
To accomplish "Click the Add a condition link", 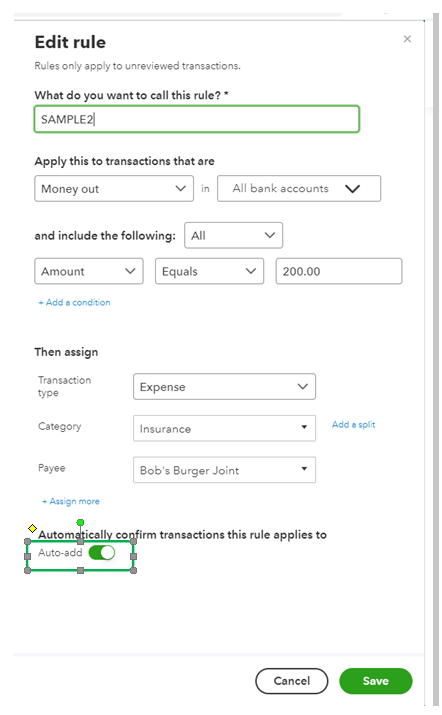I will (74, 302).
